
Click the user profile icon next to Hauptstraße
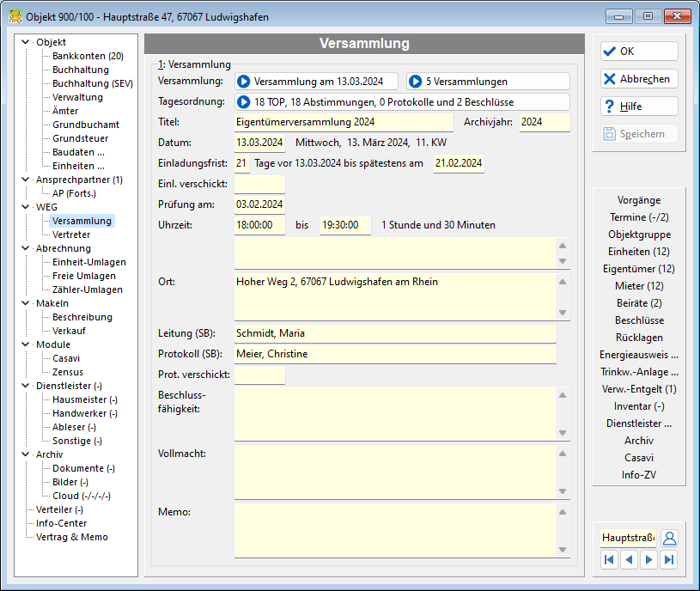pos(669,538)
